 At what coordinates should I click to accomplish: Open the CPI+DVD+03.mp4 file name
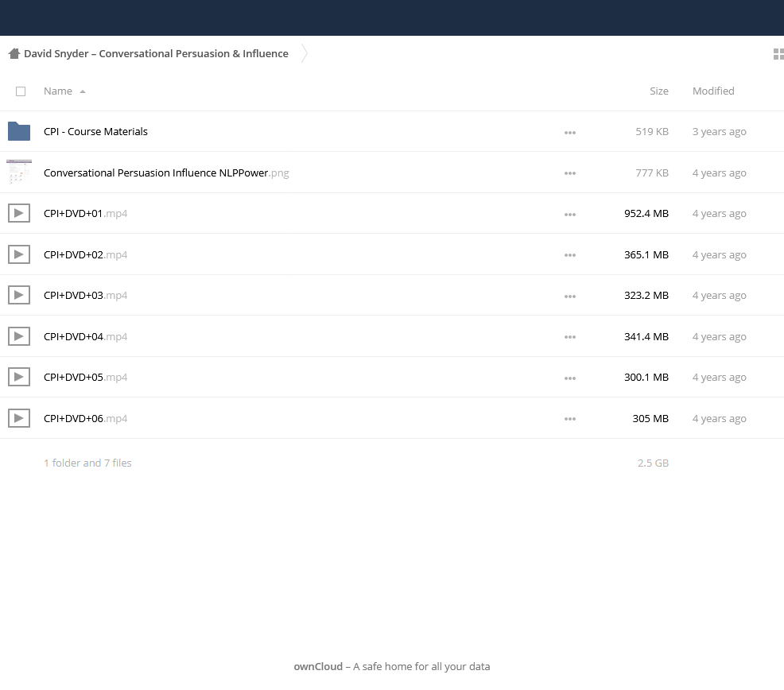(x=86, y=296)
